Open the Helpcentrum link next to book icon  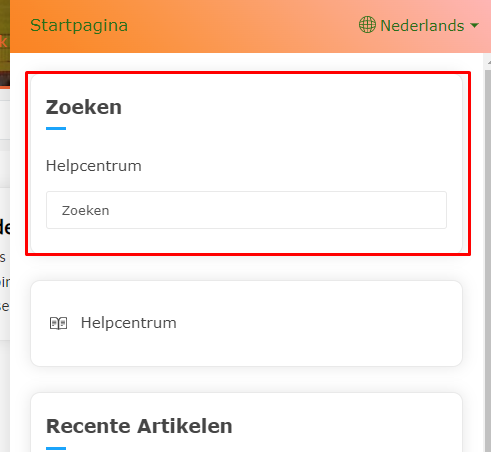coord(129,323)
